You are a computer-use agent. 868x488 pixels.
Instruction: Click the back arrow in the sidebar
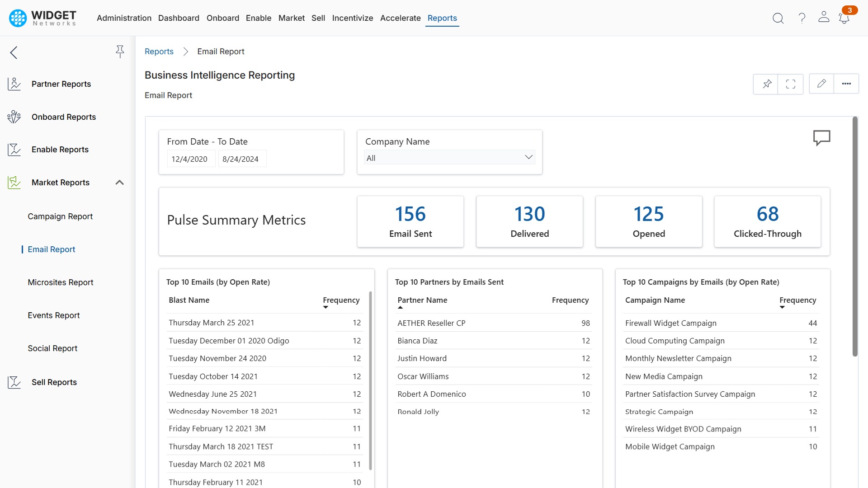pos(14,52)
